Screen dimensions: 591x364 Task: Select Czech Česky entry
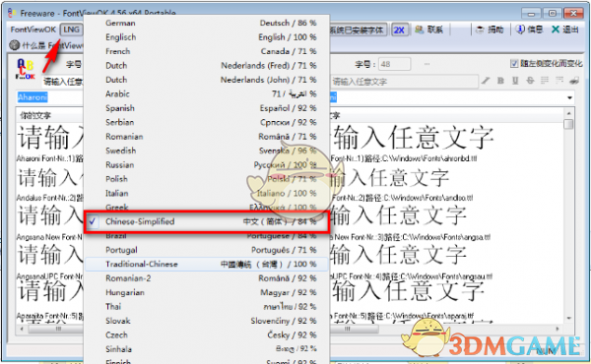[x=207, y=335]
